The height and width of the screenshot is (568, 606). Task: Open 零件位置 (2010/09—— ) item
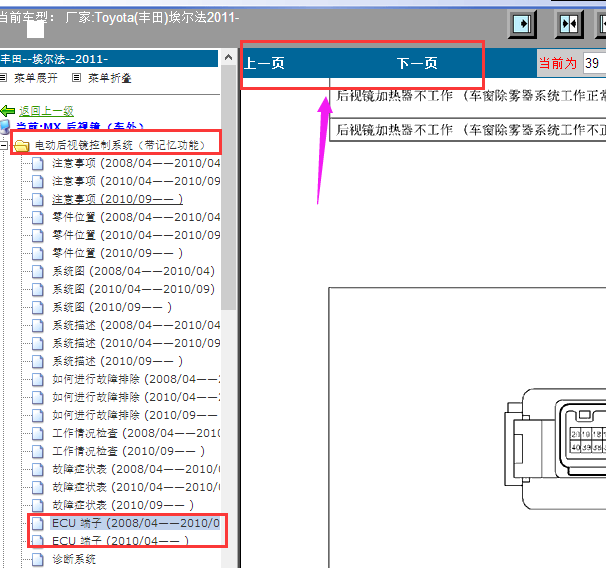117,253
